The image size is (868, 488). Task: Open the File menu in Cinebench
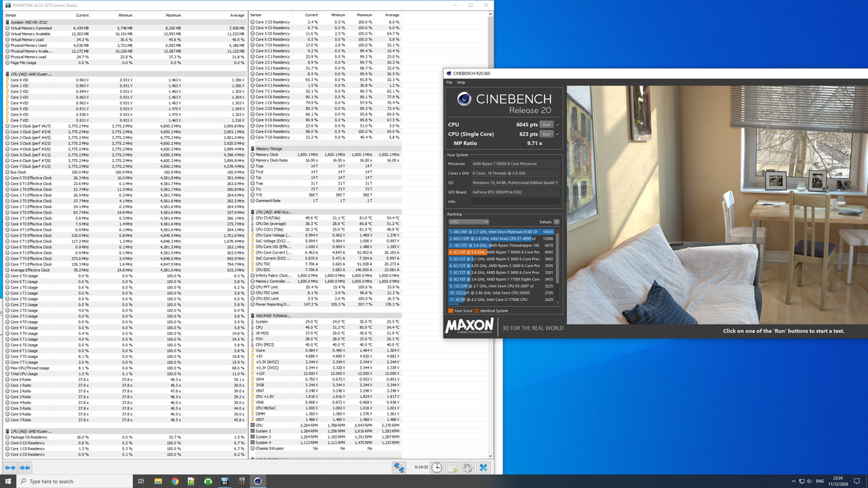tap(449, 82)
